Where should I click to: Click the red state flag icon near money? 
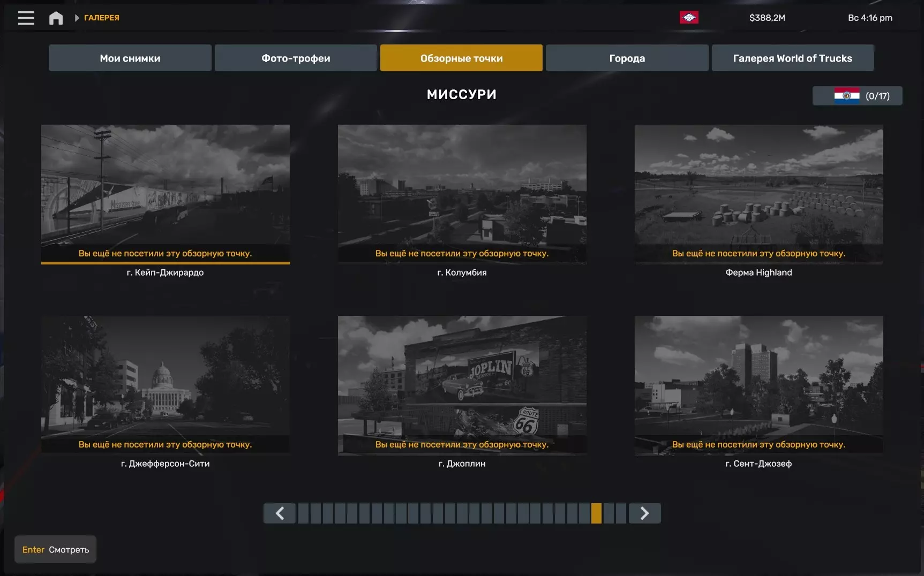click(689, 18)
